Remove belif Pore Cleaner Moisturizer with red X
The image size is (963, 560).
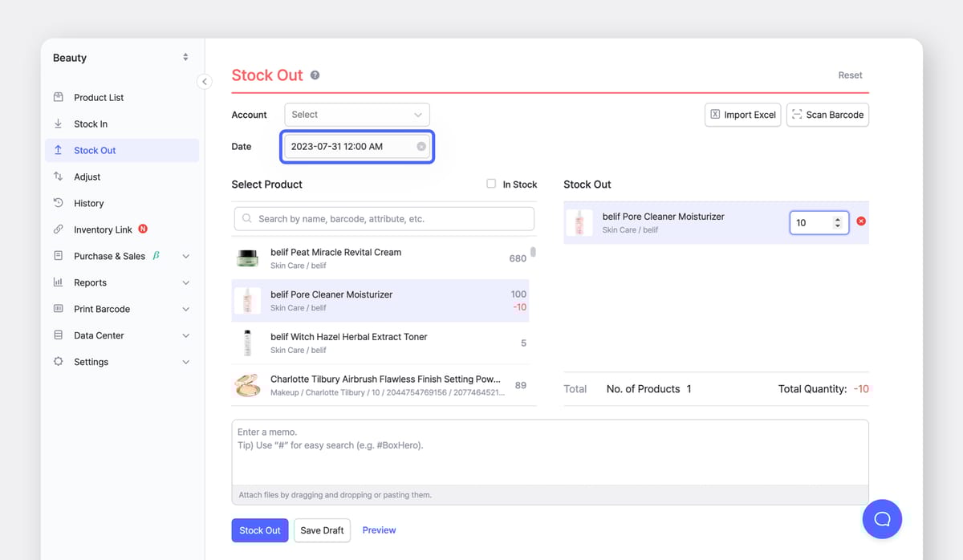tap(861, 221)
